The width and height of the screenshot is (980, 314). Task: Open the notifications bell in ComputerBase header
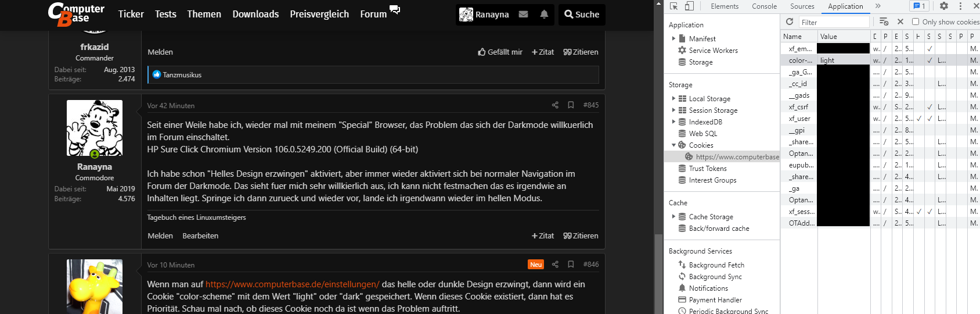click(x=544, y=15)
